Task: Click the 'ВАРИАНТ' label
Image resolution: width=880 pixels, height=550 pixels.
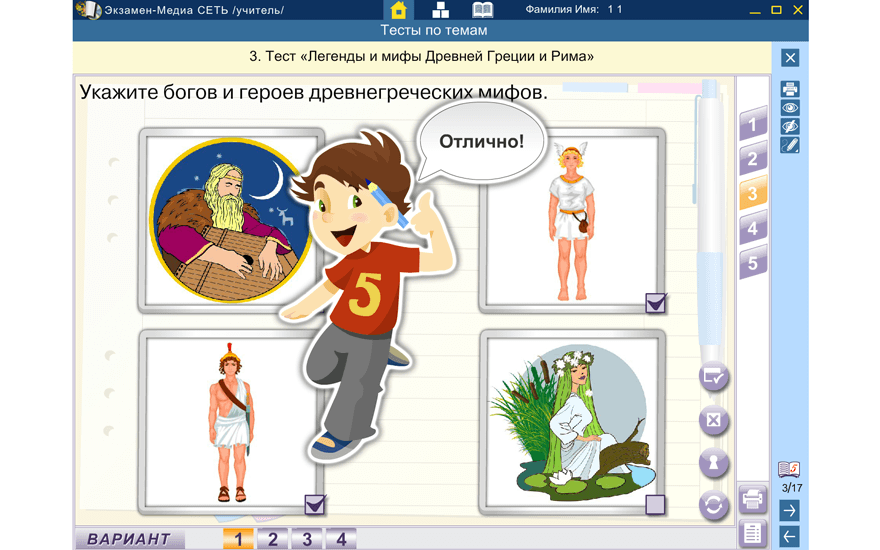Action: coord(129,539)
